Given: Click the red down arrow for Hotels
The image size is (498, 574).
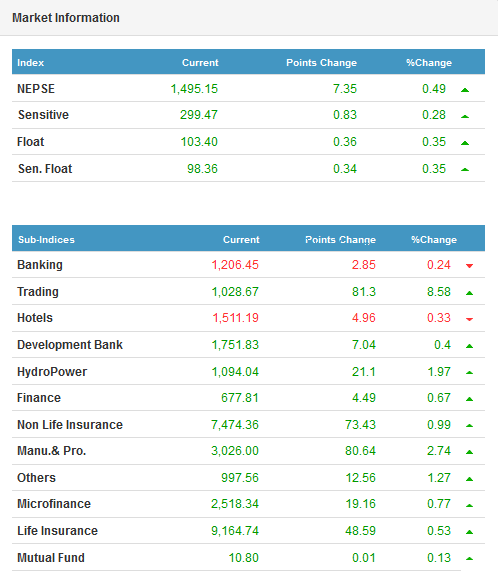Looking at the screenshot, I should [469, 319].
